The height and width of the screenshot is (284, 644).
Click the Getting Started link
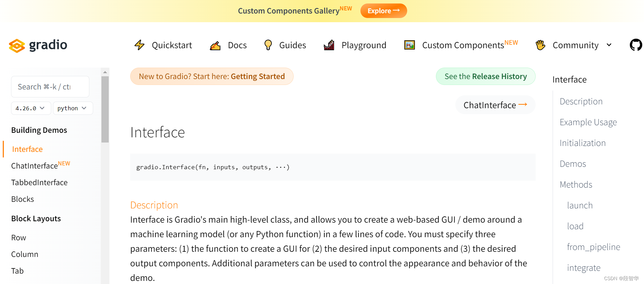258,76
